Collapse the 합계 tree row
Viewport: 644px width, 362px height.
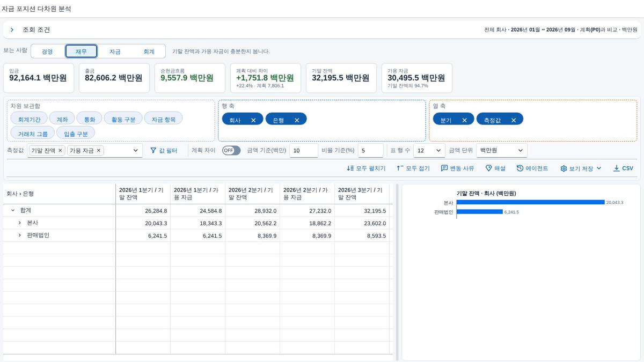point(13,211)
